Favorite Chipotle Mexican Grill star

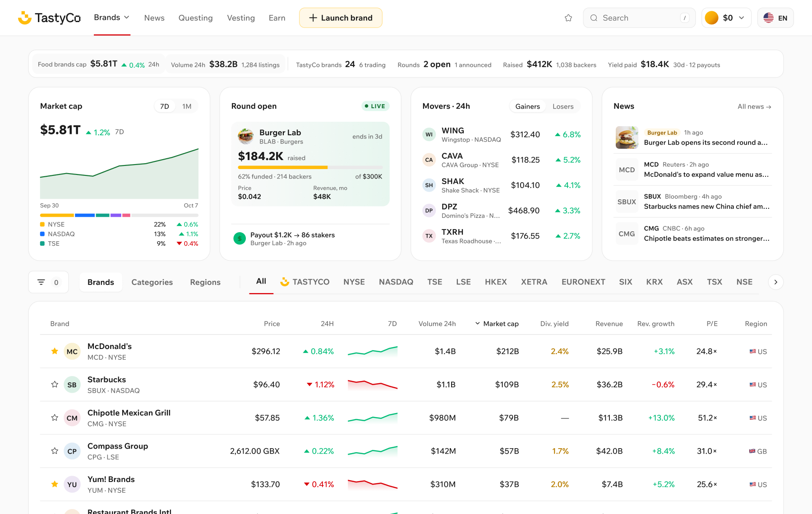click(x=55, y=418)
